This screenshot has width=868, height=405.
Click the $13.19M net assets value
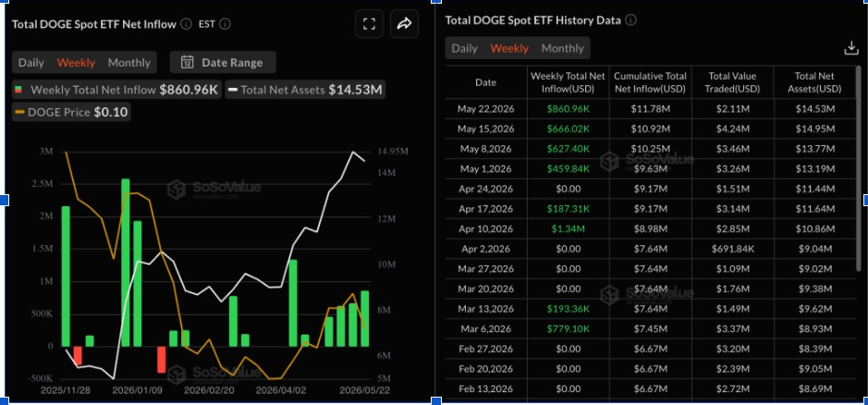coord(814,169)
